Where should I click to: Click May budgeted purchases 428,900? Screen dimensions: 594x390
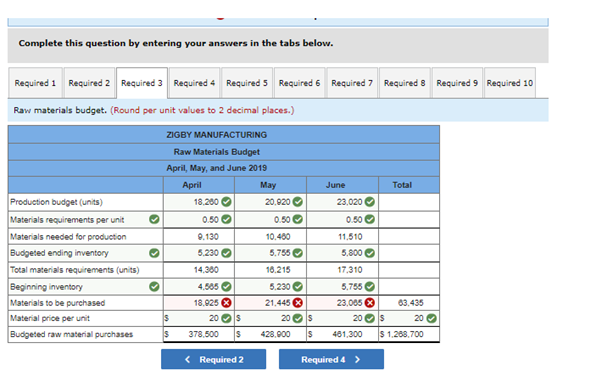click(x=275, y=334)
